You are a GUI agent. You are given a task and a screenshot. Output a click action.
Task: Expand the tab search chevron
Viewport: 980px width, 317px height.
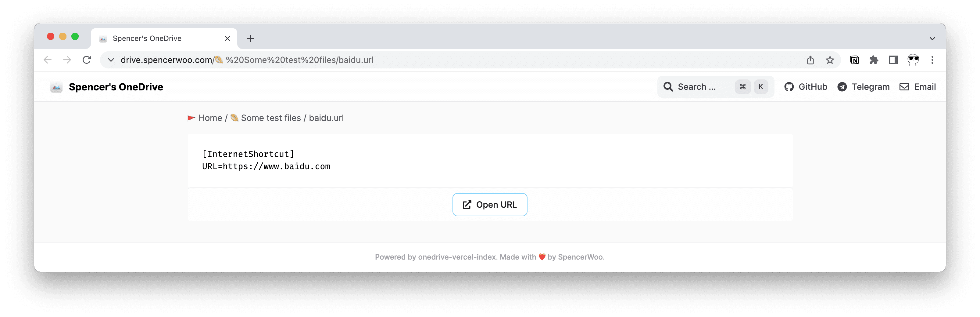point(932,38)
